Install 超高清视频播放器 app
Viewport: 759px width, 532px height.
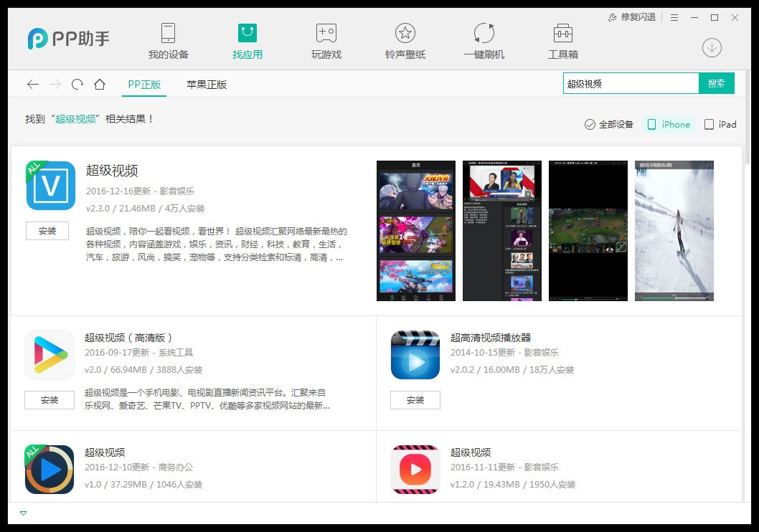click(x=415, y=400)
